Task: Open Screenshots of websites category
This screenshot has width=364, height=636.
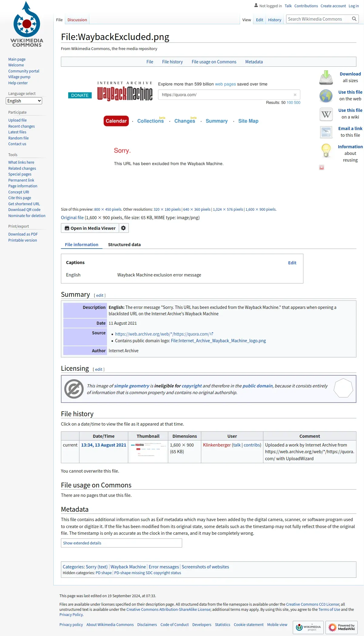Action: (x=205, y=567)
